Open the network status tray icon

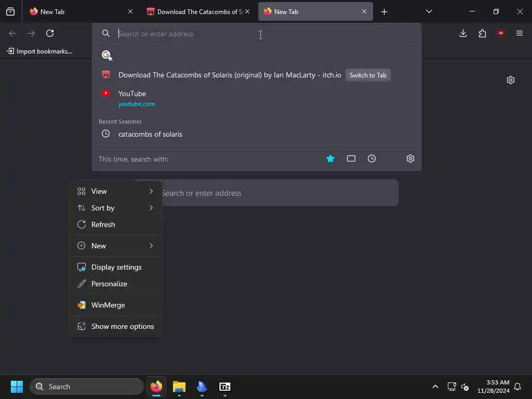click(451, 387)
